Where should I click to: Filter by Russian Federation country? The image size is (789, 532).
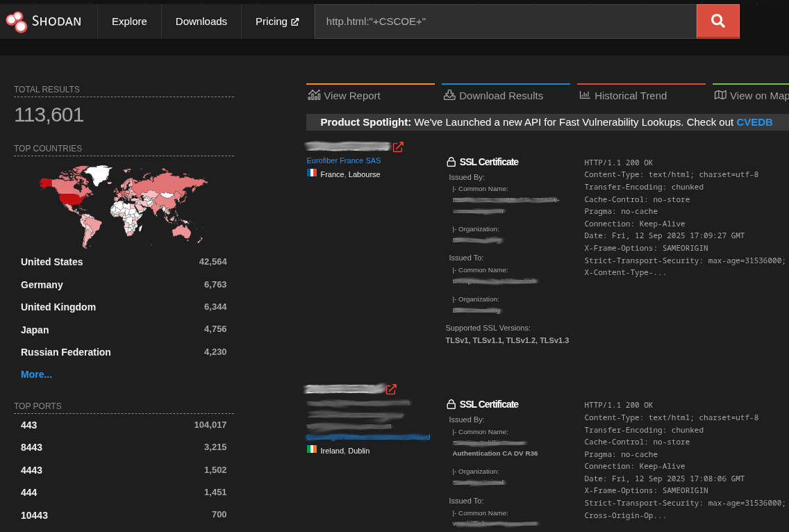coord(124,352)
